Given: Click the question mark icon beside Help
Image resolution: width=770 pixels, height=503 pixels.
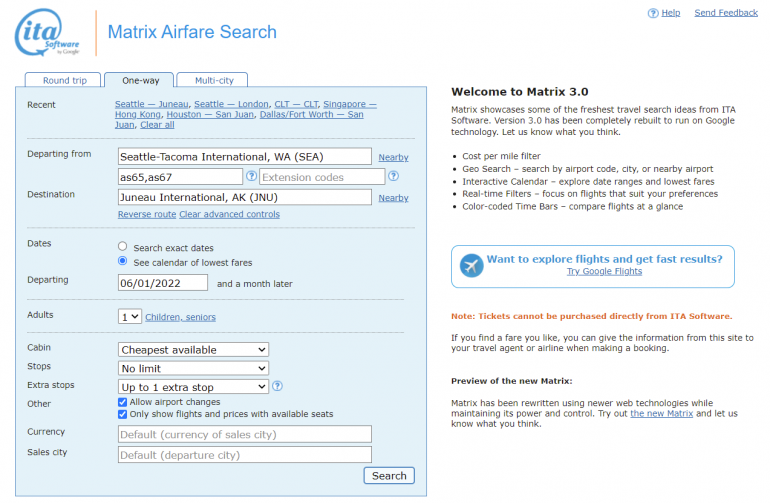Looking at the screenshot, I should pos(653,13).
